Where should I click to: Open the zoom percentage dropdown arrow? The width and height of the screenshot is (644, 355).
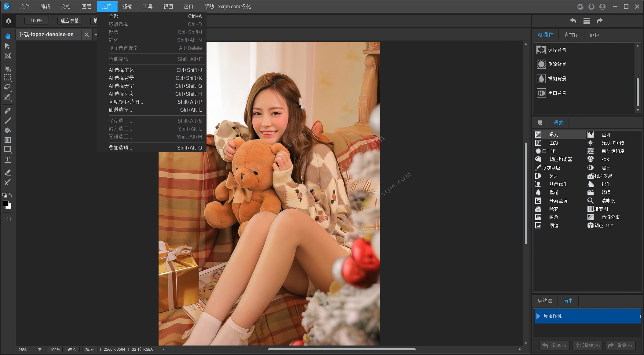[x=39, y=349]
